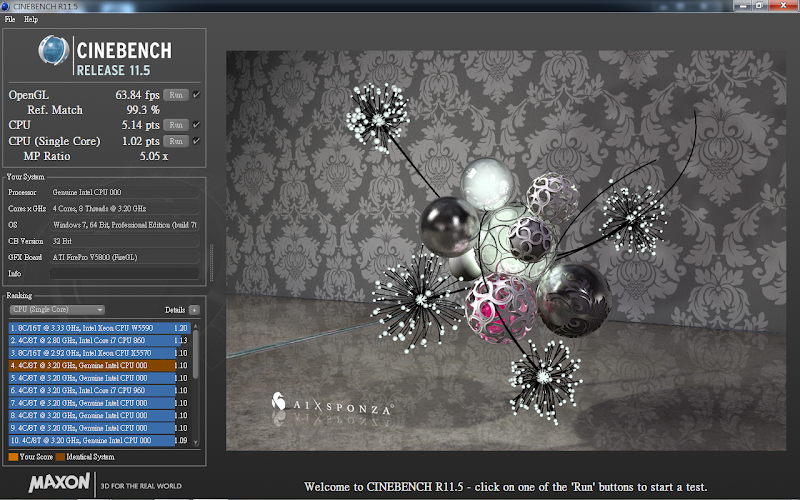Click the MAXON logo

tap(60, 483)
